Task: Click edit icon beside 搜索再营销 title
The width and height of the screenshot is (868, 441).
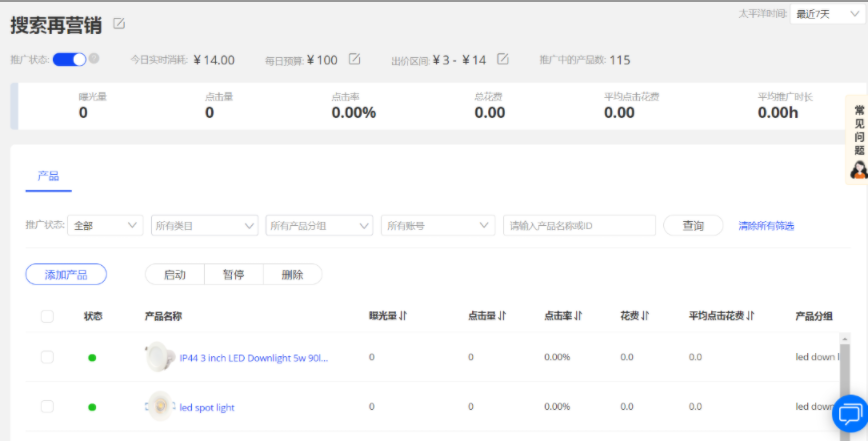Action: point(120,23)
